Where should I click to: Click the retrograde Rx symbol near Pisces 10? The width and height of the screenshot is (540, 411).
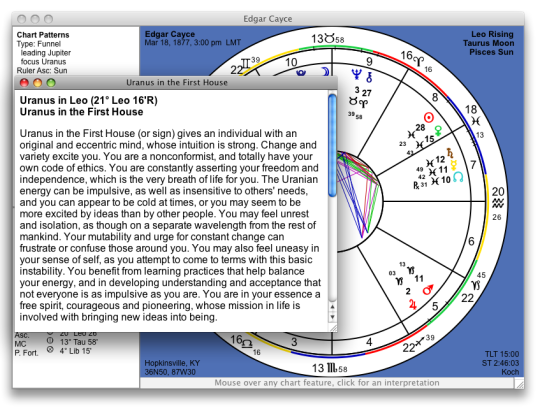pyautogui.click(x=416, y=185)
